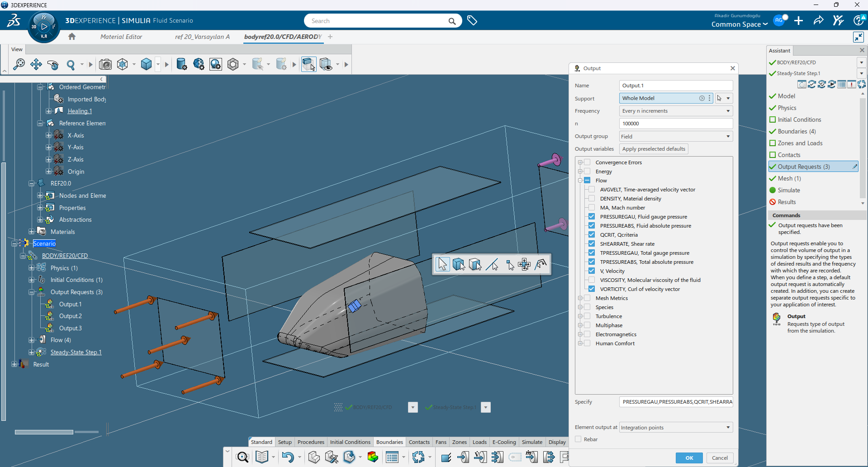Check the VISCOSITY Molecular viscosity checkbox
868x467 pixels.
coord(592,280)
